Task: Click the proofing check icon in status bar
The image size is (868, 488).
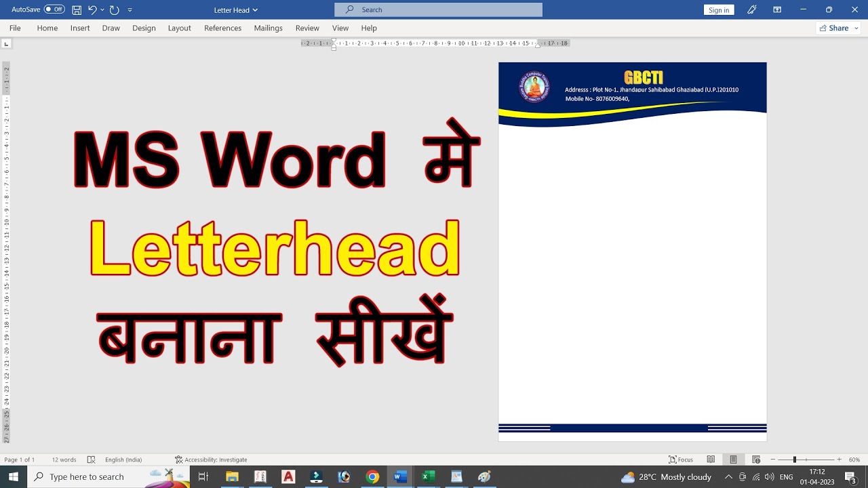Action: point(92,460)
